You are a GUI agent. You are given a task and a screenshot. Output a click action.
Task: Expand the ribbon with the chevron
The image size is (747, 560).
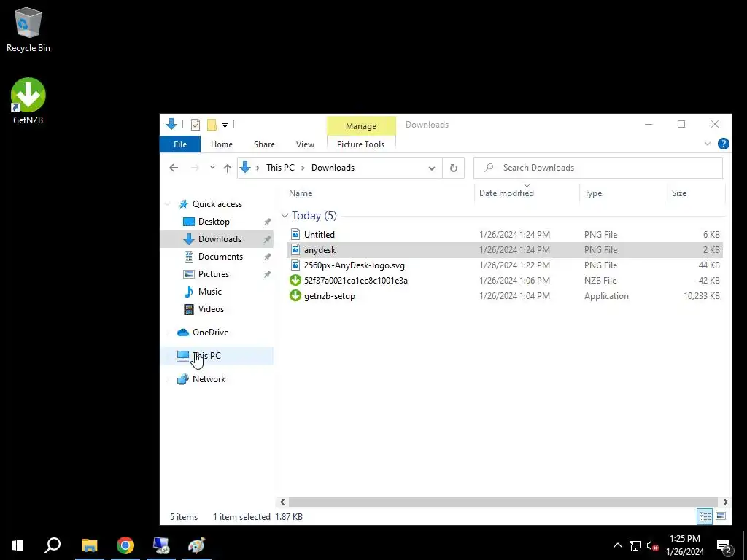tap(708, 144)
